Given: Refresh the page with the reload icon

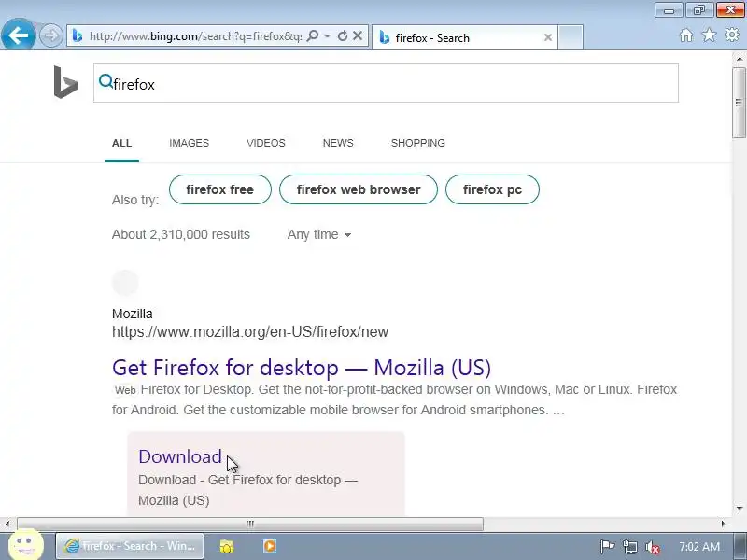Looking at the screenshot, I should point(343,35).
